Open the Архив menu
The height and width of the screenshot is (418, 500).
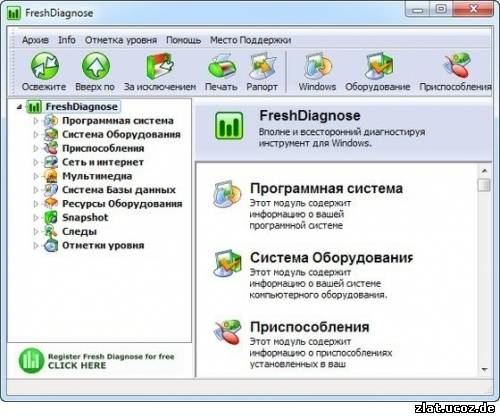[x=35, y=40]
